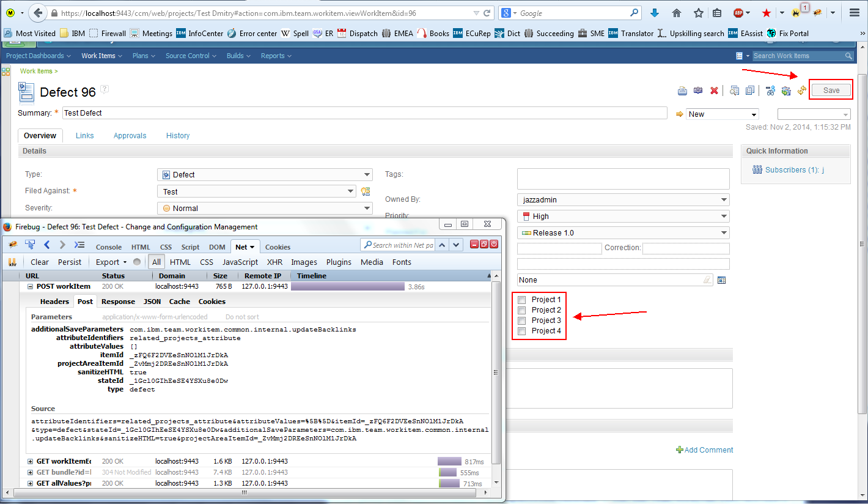Click the red star extension icon
The width and height of the screenshot is (868, 504).
766,13
